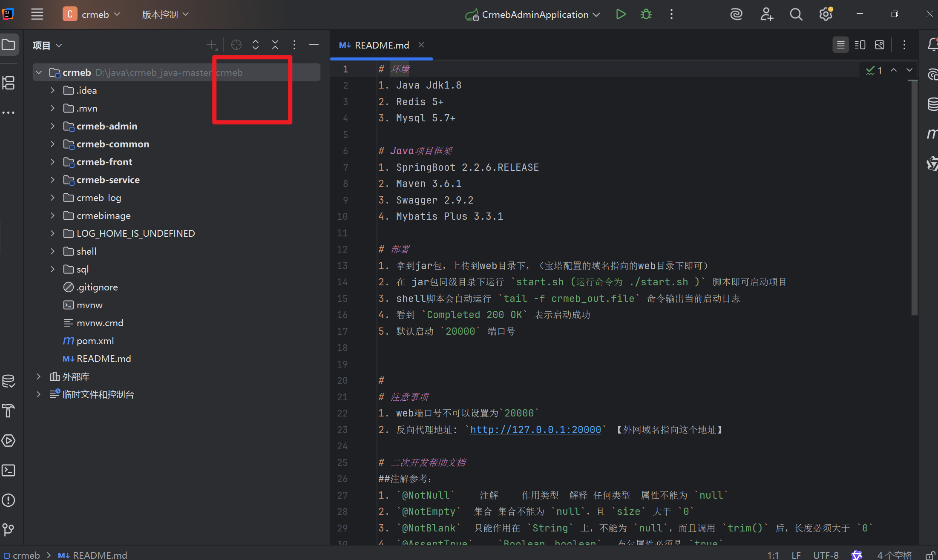Expand the crmeb-admin module folder
The height and width of the screenshot is (560, 938).
(52, 126)
